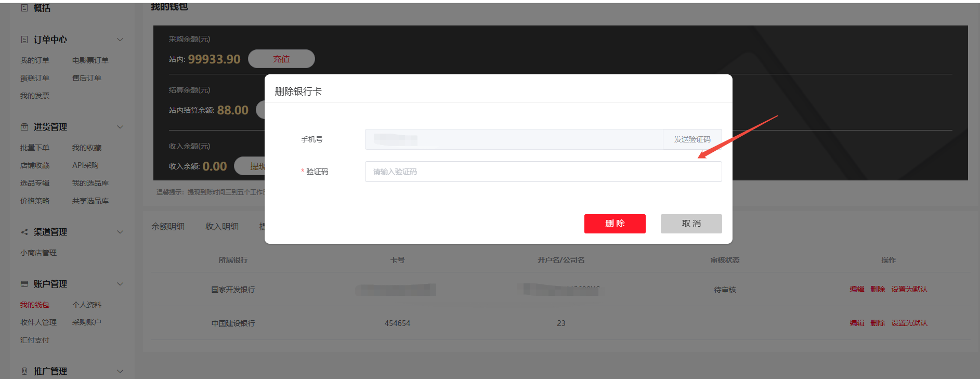This screenshot has width=980, height=379.
Task: Click the 进货管理 section icon
Action: pyautogui.click(x=24, y=127)
